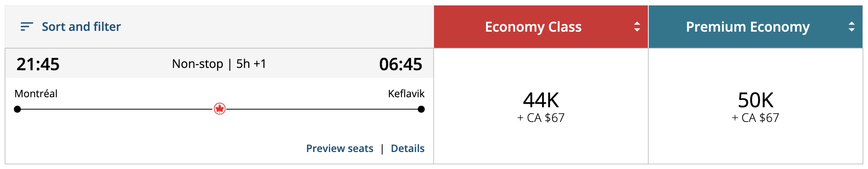The image size is (868, 169).
Task: Click the Sort and filter lines icon
Action: (x=27, y=27)
